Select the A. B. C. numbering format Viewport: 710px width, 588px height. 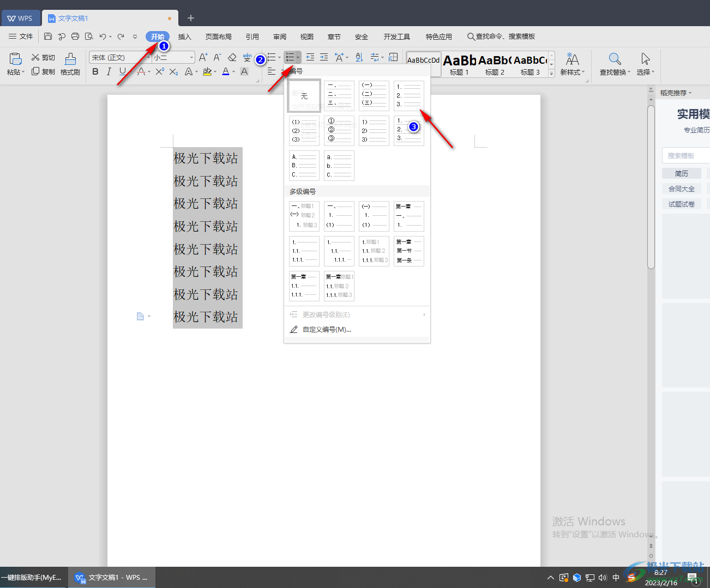coord(304,166)
